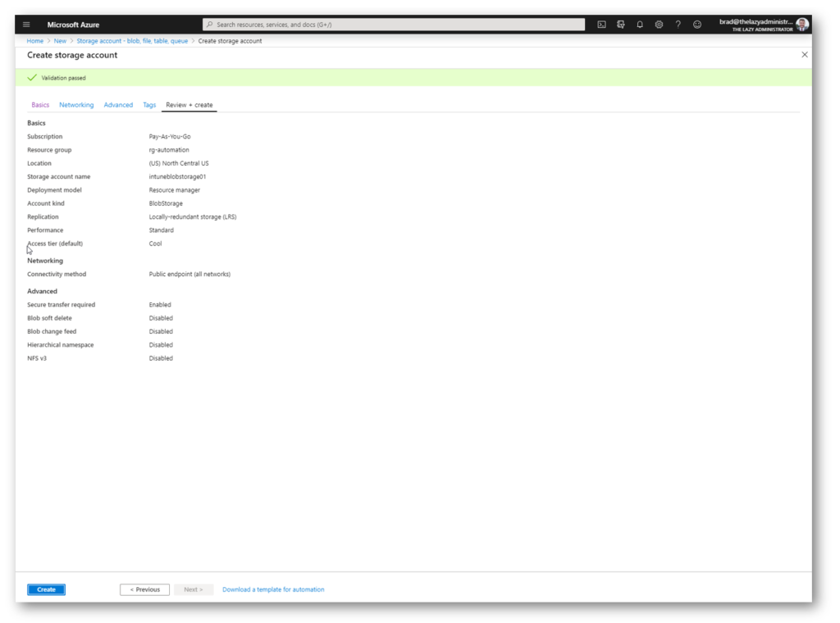The width and height of the screenshot is (840, 623).
Task: Open the Directory and subscription filter
Action: (x=621, y=25)
